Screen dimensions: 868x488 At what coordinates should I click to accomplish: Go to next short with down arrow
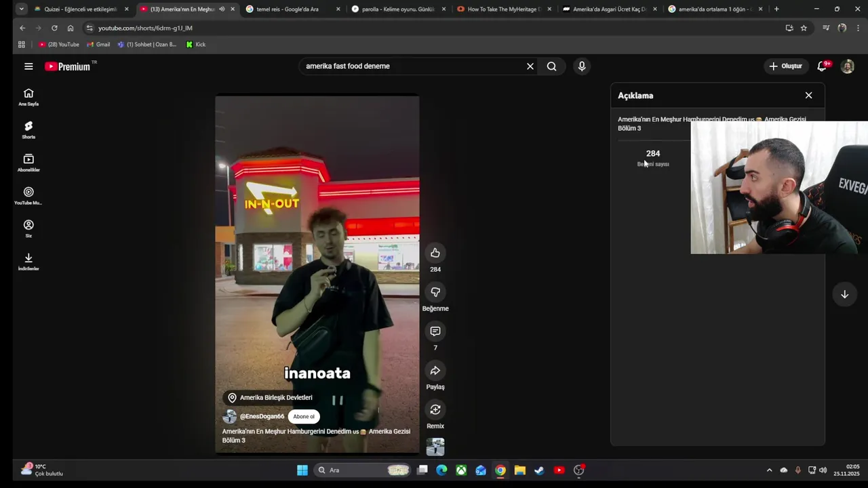pyautogui.click(x=844, y=294)
